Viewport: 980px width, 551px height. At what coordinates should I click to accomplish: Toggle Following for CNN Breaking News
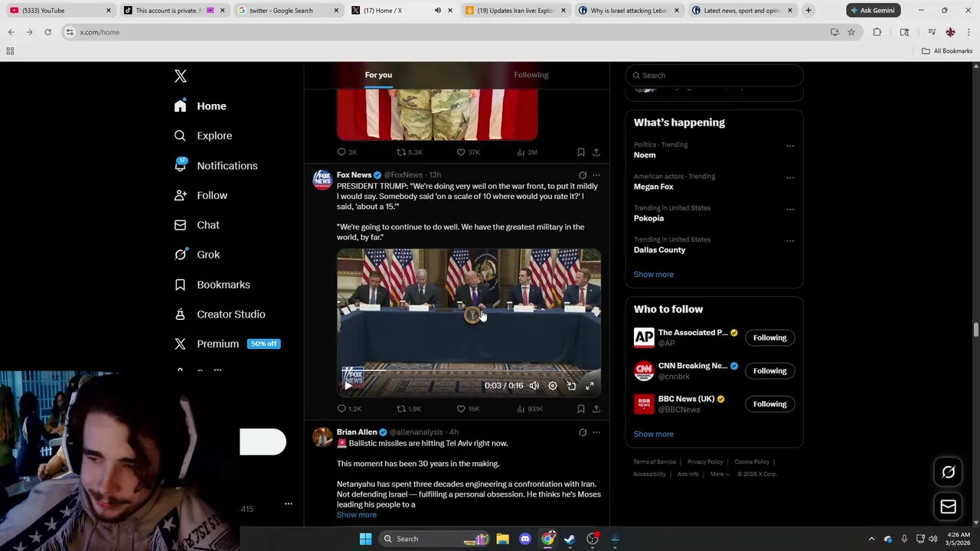coord(769,371)
